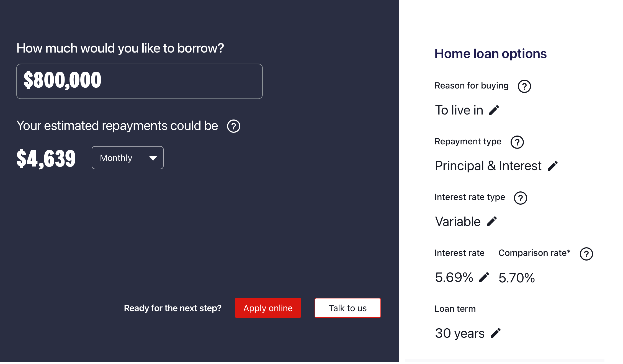The height and width of the screenshot is (364, 623).
Task: Click the dropdown arrow beside Monthly
Action: click(x=153, y=158)
